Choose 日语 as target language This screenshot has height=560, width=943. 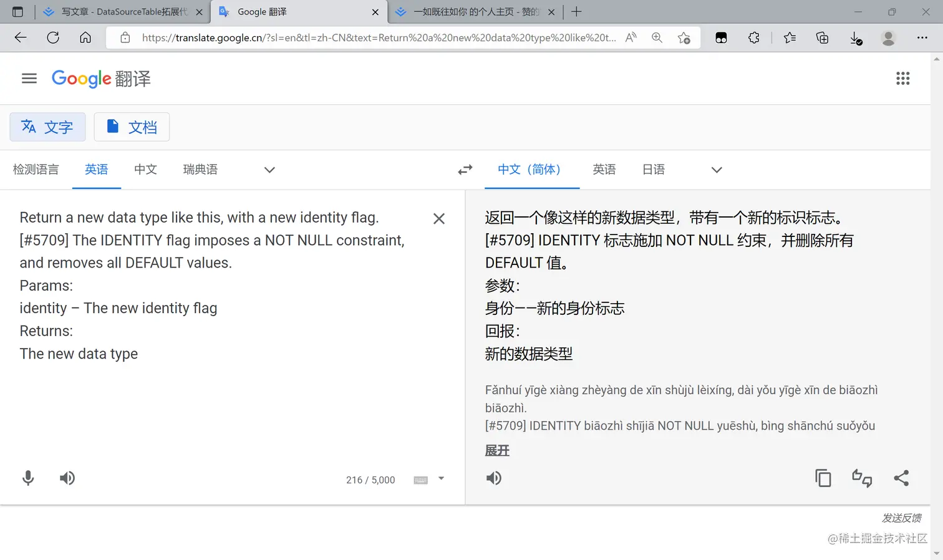tap(654, 170)
